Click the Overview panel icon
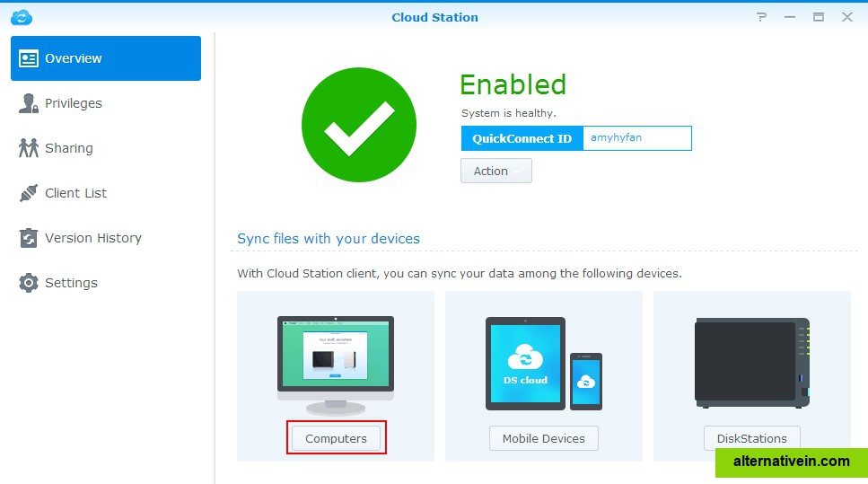Viewport: 868px width, 484px height. (28, 58)
